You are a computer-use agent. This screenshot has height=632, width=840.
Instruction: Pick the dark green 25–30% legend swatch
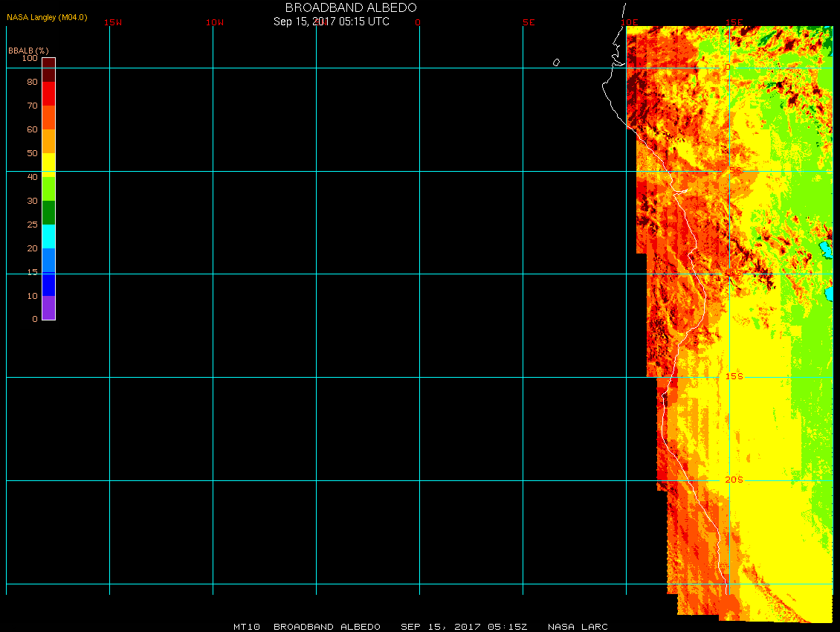tap(48, 213)
